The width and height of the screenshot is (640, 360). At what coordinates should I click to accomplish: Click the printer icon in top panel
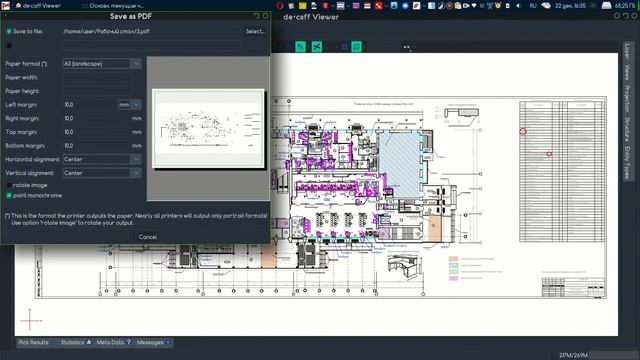pyautogui.click(x=314, y=6)
